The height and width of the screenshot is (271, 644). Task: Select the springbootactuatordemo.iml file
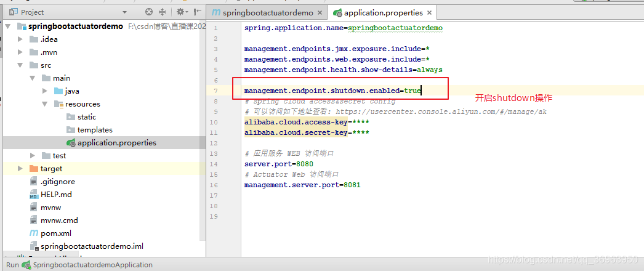[x=92, y=246]
